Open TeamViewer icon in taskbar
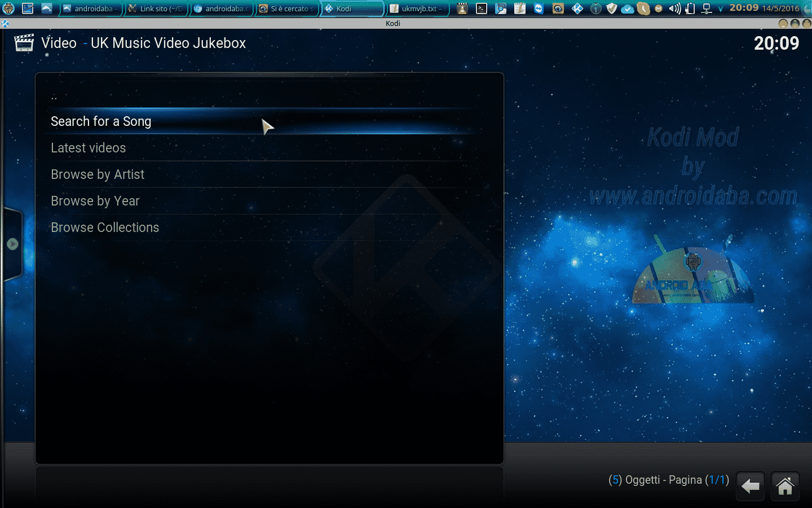Viewport: 812px width, 508px height. (x=539, y=8)
